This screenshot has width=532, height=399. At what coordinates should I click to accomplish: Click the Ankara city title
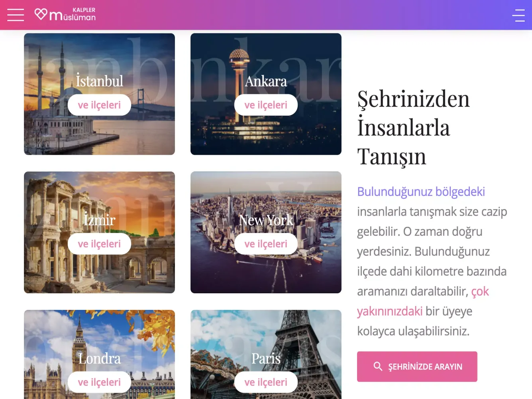coord(266,81)
